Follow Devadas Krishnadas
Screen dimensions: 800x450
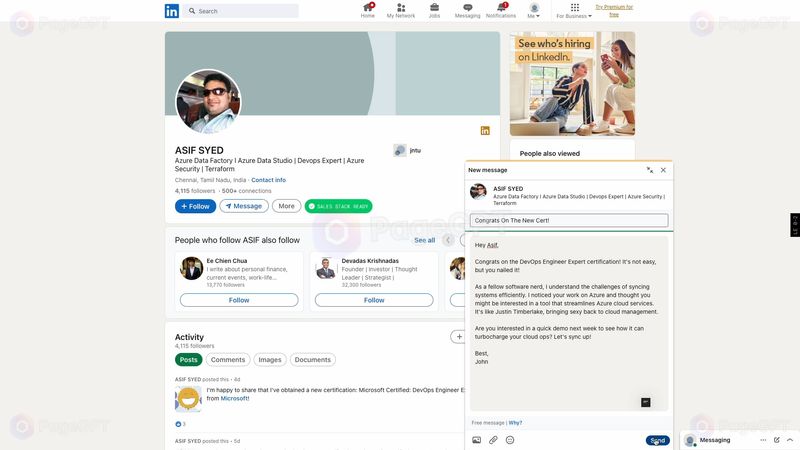(374, 300)
